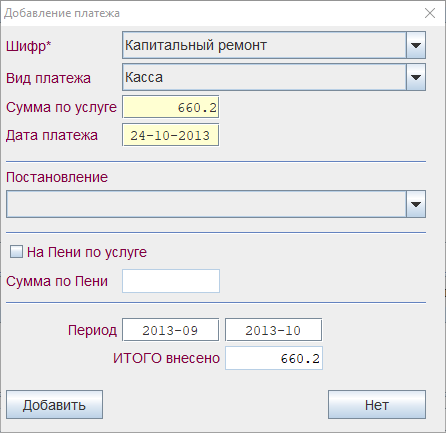
Task: Focus the Сумма по Пени field
Action: pos(171,281)
